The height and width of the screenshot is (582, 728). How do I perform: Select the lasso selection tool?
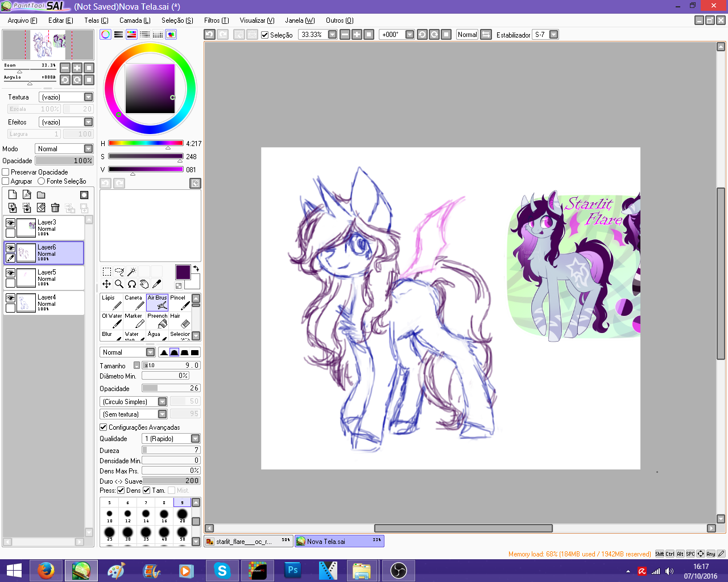tap(119, 272)
